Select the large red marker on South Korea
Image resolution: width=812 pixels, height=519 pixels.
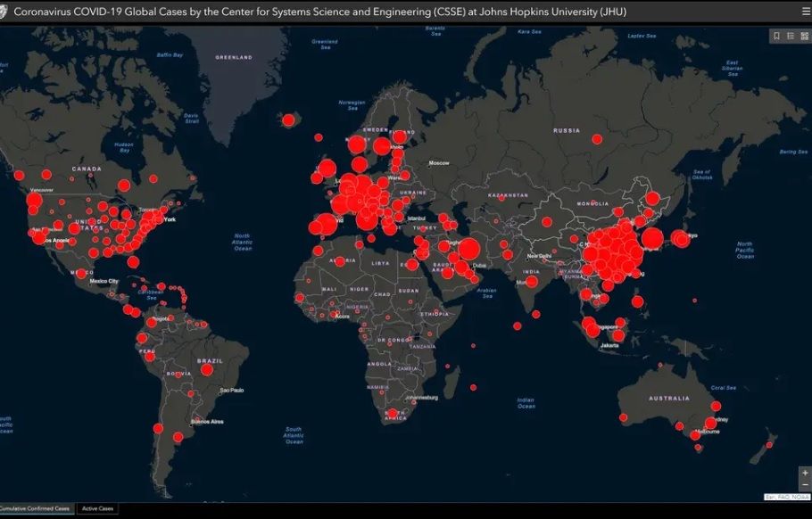(652, 238)
